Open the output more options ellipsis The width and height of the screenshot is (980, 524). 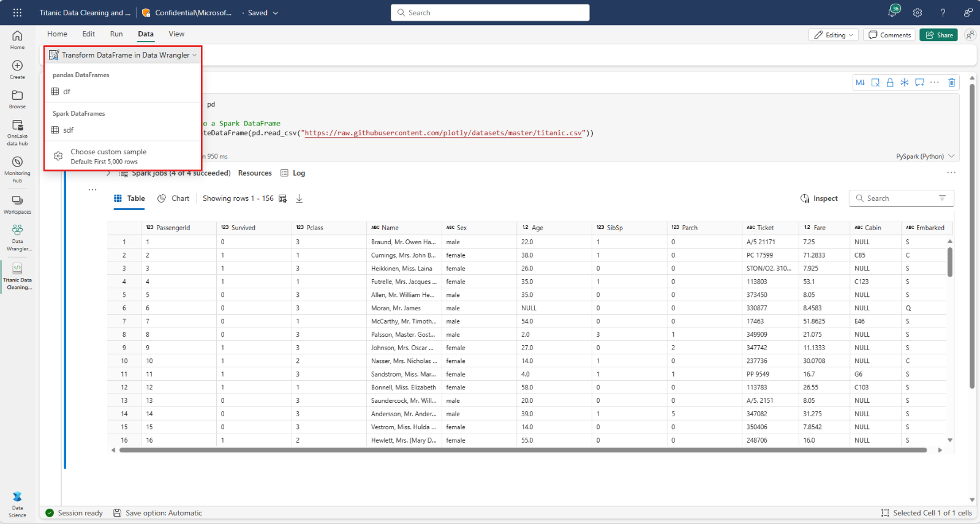[x=951, y=173]
